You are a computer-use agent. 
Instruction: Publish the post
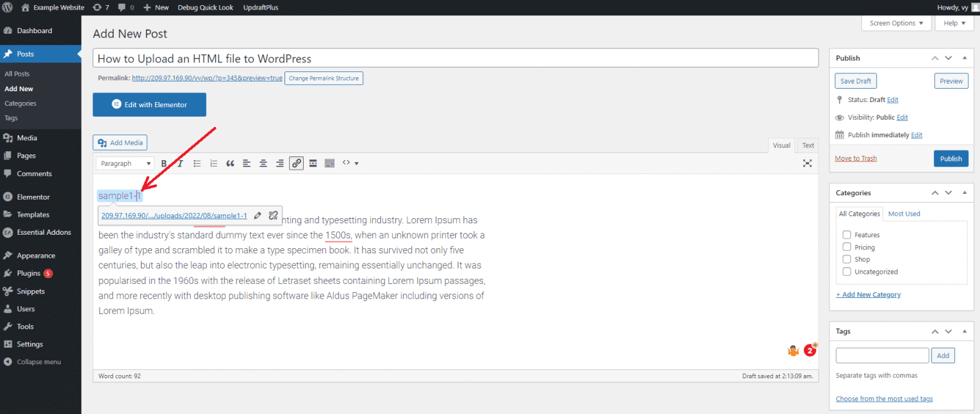click(x=951, y=158)
